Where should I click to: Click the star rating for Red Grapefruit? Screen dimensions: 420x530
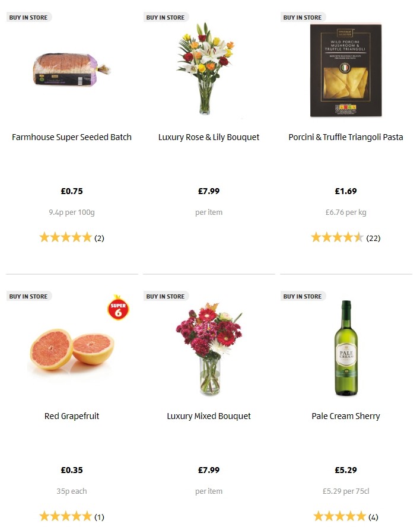(66, 516)
